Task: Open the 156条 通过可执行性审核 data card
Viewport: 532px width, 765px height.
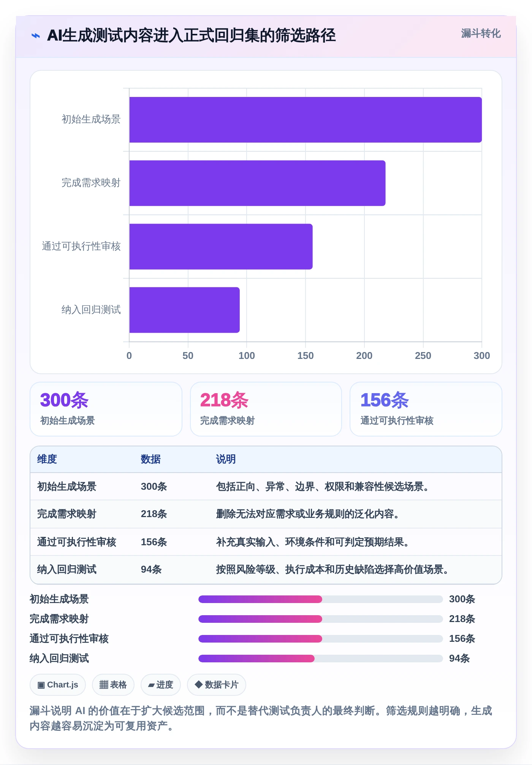Action: [x=426, y=409]
